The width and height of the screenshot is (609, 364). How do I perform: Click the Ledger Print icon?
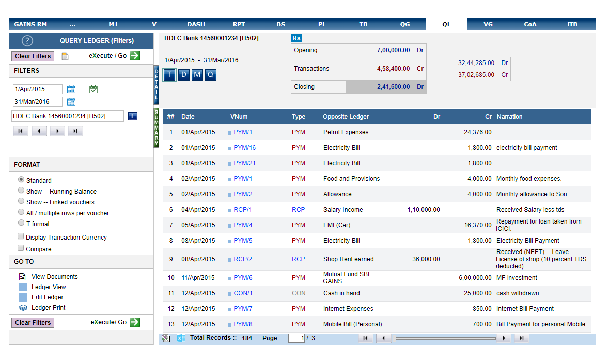pos(23,308)
